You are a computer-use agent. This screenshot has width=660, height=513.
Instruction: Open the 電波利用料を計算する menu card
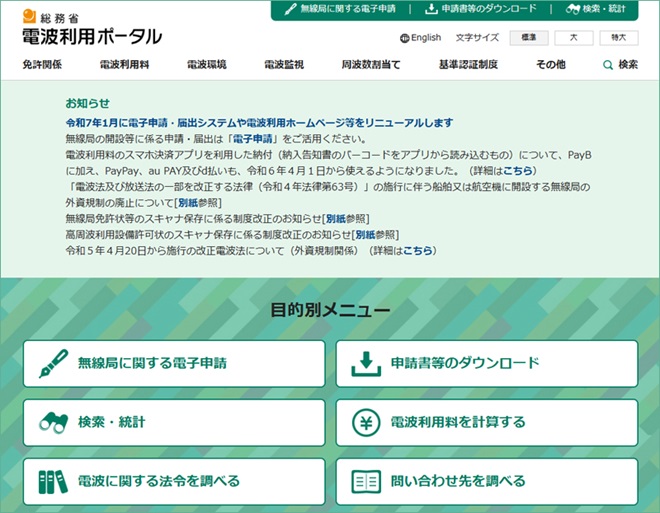[487, 423]
